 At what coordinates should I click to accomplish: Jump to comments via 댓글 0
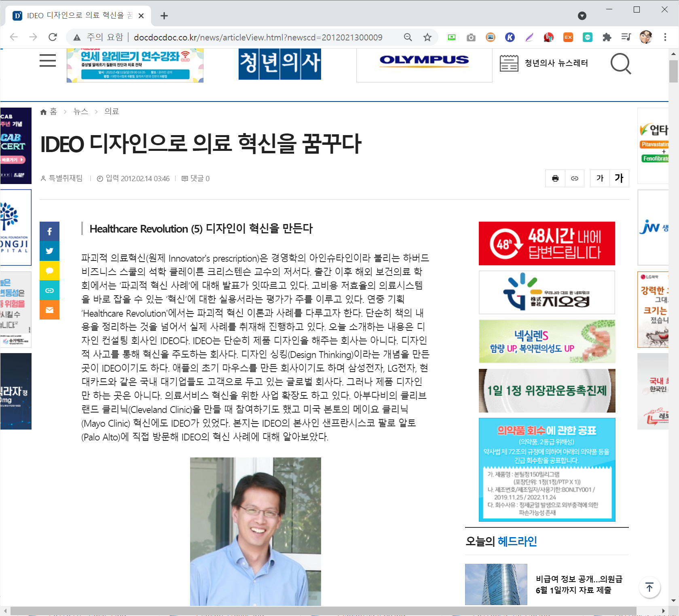click(195, 178)
